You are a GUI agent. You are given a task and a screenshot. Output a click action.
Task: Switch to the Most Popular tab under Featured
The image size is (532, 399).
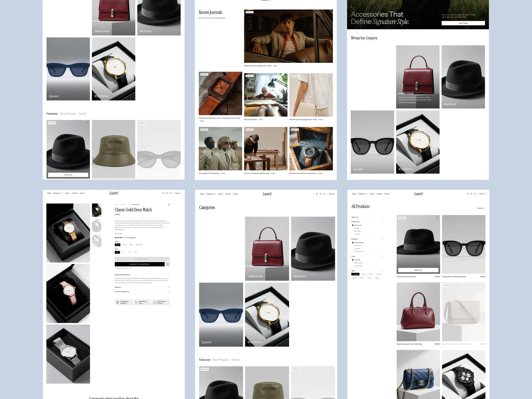(x=221, y=360)
